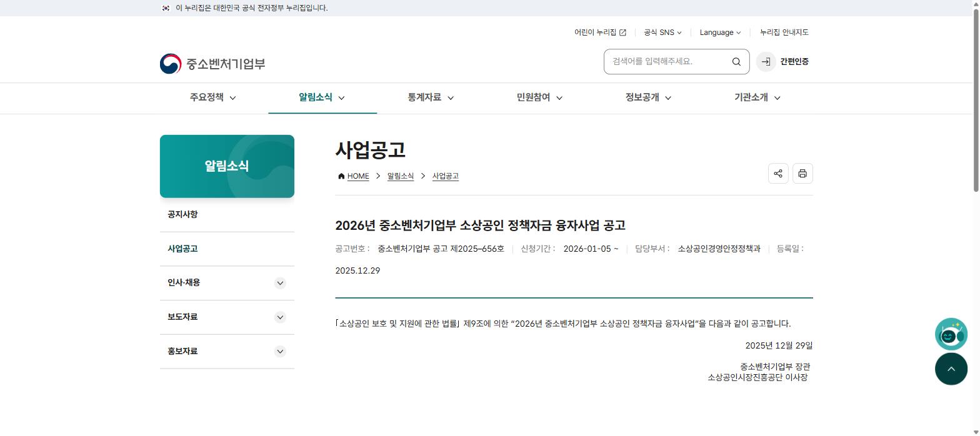Open the 공식 SNS dropdown
The height and width of the screenshot is (436, 980).
point(662,32)
